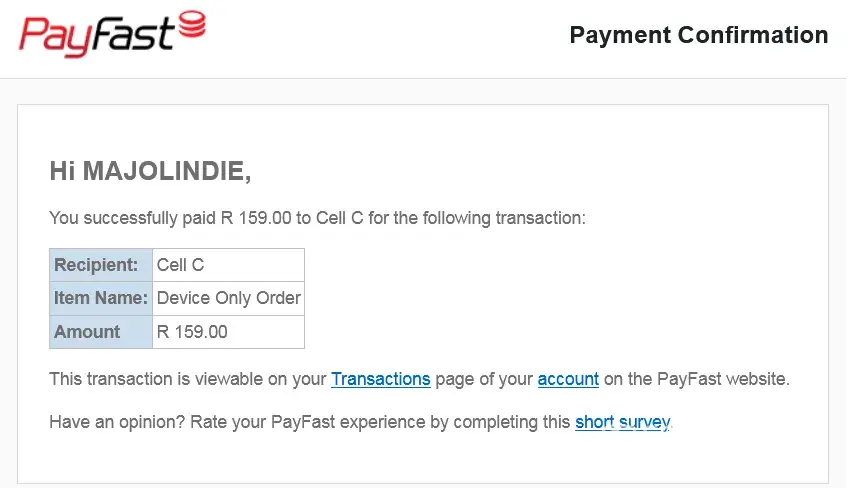
Task: Select the Item Name label cell
Action: (x=101, y=298)
